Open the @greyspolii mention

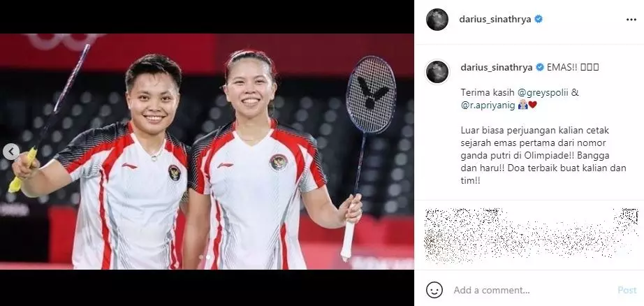[534, 92]
